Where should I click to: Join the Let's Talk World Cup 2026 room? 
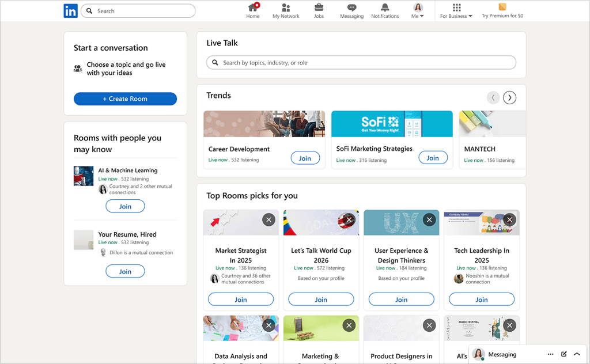pos(321,299)
